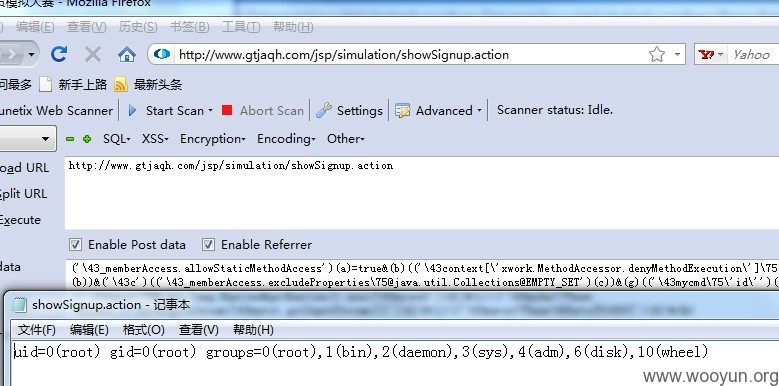Open the address bar history dropdown arrow
Viewport: 779px width, 386px height.
[677, 54]
